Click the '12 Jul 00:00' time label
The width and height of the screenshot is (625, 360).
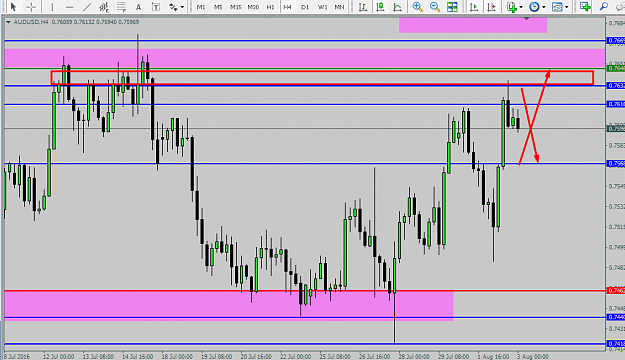tap(59, 356)
